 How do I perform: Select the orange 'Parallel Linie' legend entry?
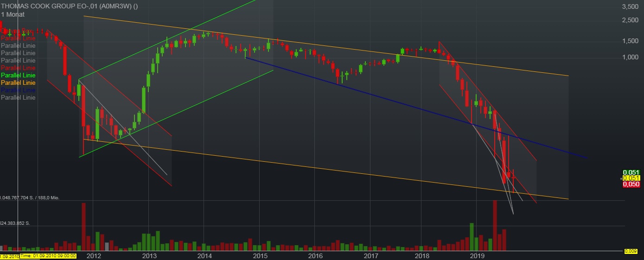18,82
